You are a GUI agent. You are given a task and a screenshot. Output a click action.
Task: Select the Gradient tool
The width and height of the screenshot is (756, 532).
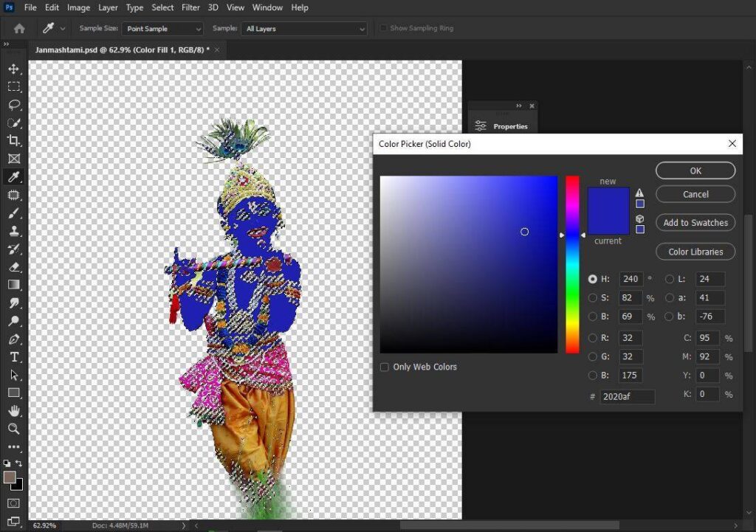click(13, 285)
